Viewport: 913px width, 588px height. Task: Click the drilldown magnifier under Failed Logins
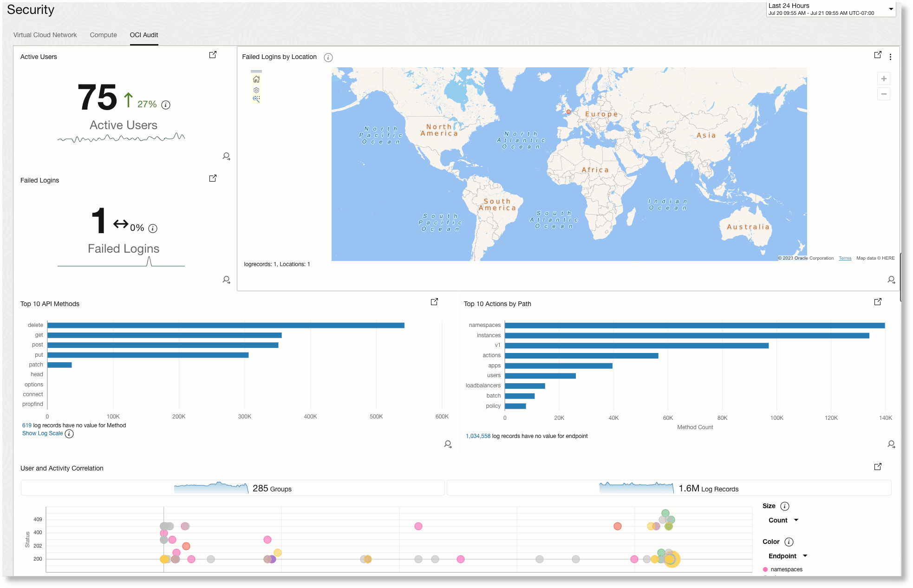[226, 280]
